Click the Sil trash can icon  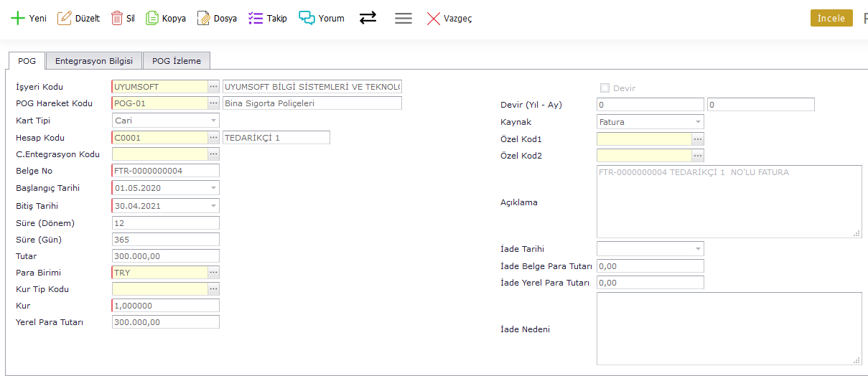116,19
